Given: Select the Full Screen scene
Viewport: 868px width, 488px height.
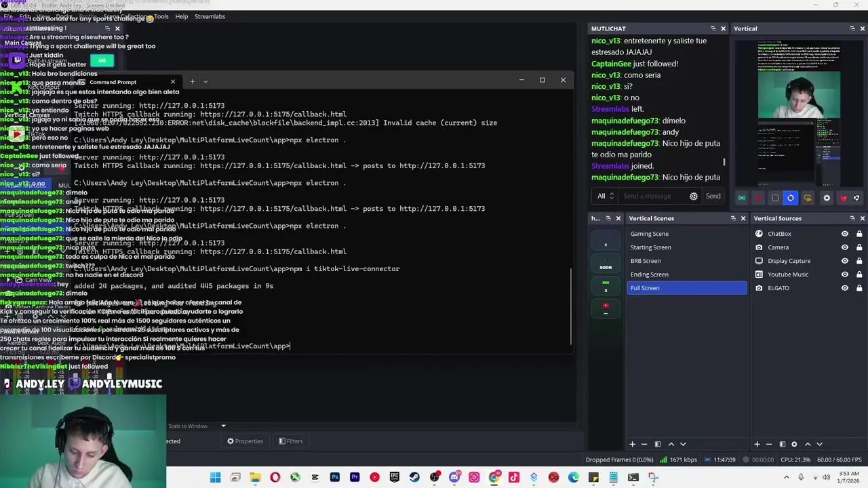Looking at the screenshot, I should pyautogui.click(x=687, y=288).
